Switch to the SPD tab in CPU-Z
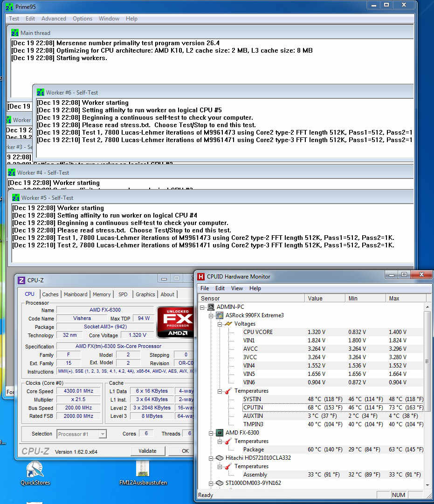Image resolution: width=434 pixels, height=504 pixels. [123, 294]
